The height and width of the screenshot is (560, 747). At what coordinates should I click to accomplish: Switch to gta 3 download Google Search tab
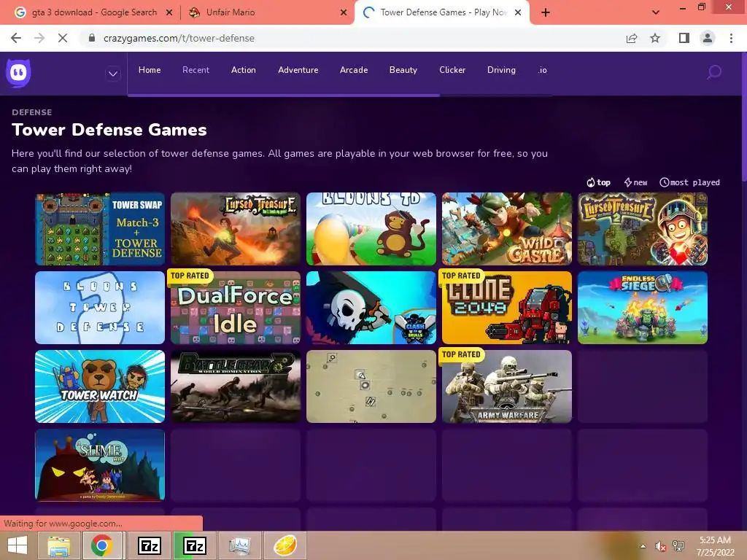click(94, 12)
